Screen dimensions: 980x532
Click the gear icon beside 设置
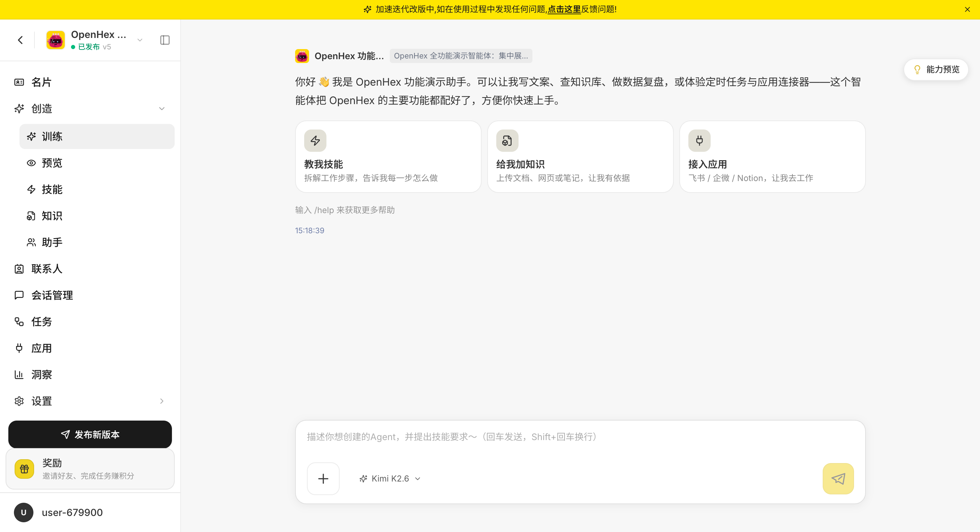click(x=19, y=401)
